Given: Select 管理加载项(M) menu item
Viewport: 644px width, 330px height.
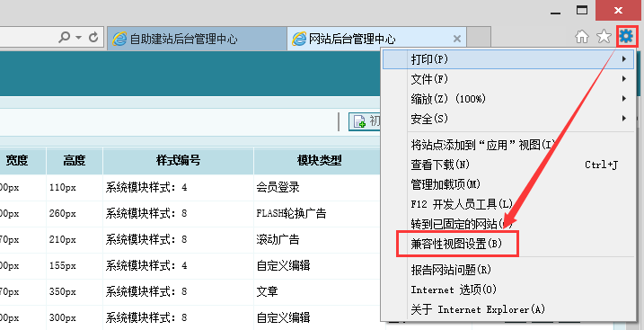Looking at the screenshot, I should [x=508, y=184].
